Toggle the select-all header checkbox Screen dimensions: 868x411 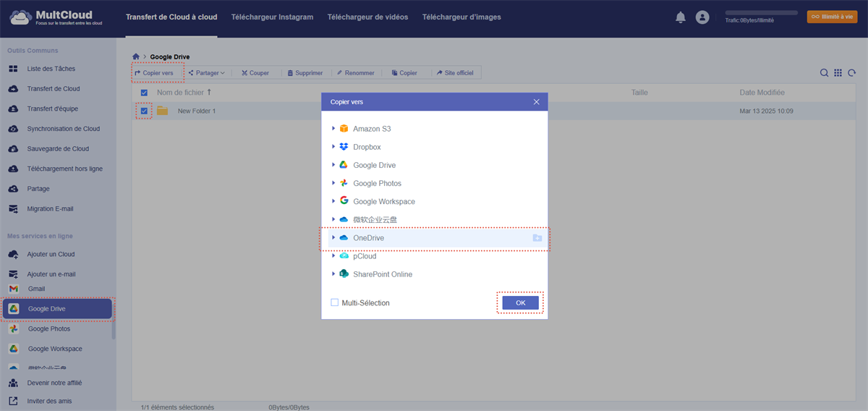[144, 93]
